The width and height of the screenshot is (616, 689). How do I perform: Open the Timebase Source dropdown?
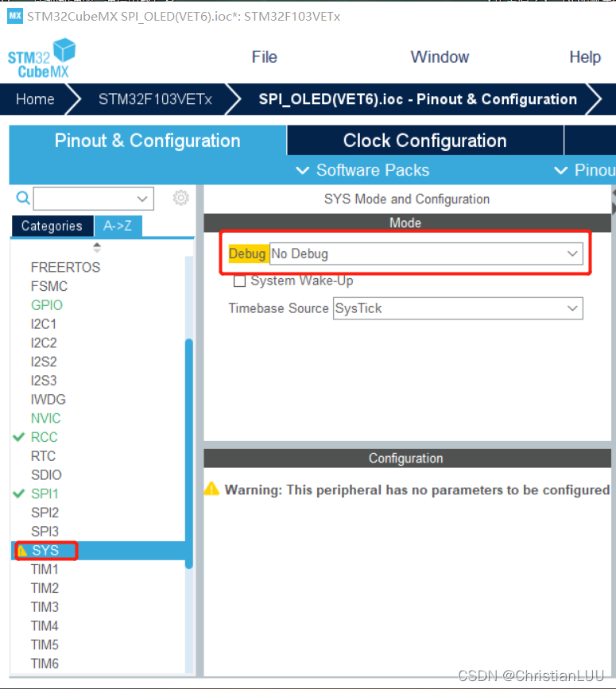[458, 308]
